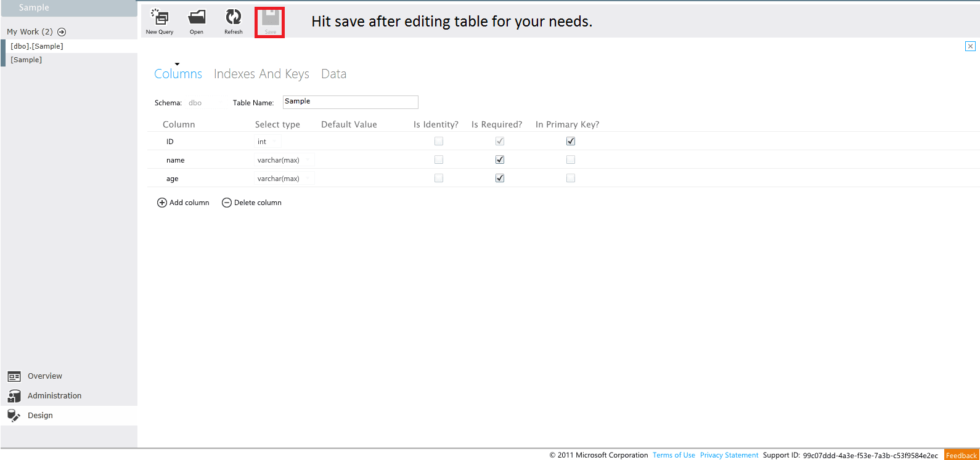Click the New Query toolbar icon
Screen dimensions: 980x460
[160, 18]
